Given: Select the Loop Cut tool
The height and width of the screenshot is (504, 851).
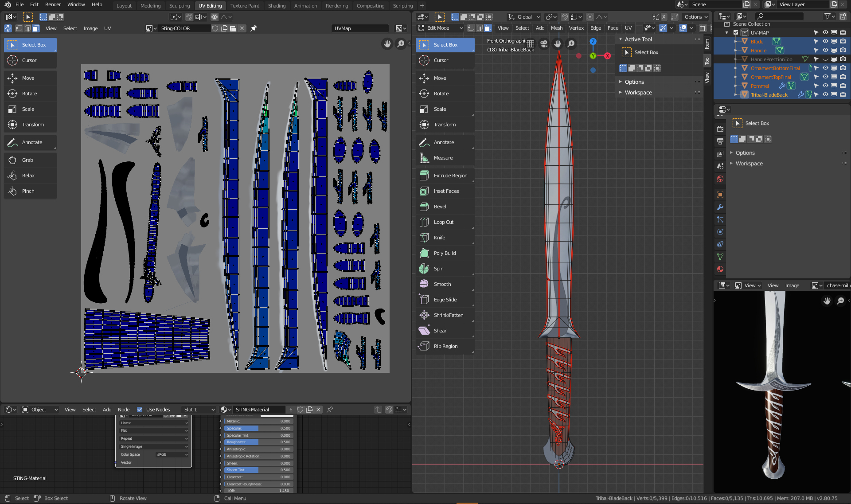Looking at the screenshot, I should pos(443,222).
